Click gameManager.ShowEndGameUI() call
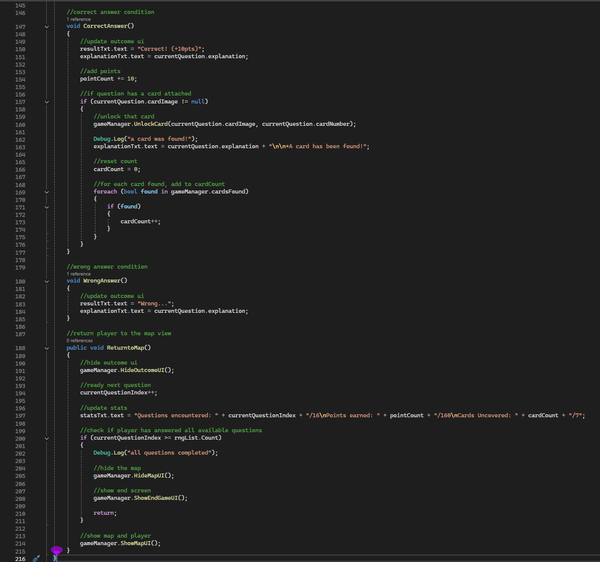 coord(140,498)
